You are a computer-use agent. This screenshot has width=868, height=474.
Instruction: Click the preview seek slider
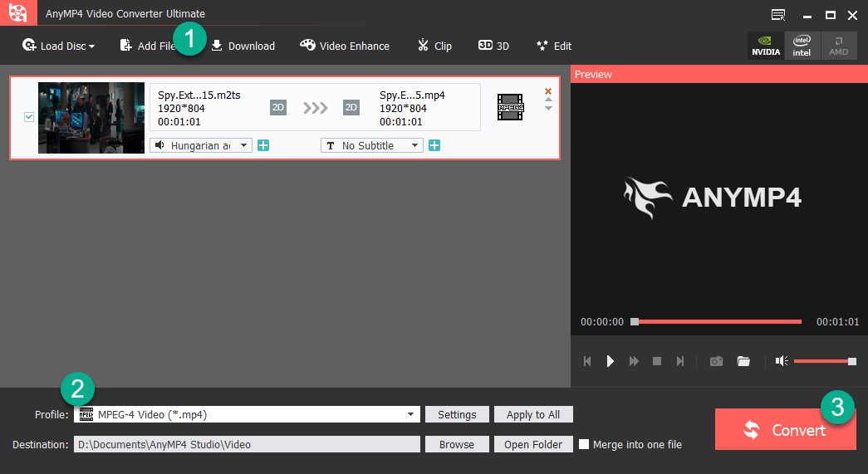tap(718, 321)
